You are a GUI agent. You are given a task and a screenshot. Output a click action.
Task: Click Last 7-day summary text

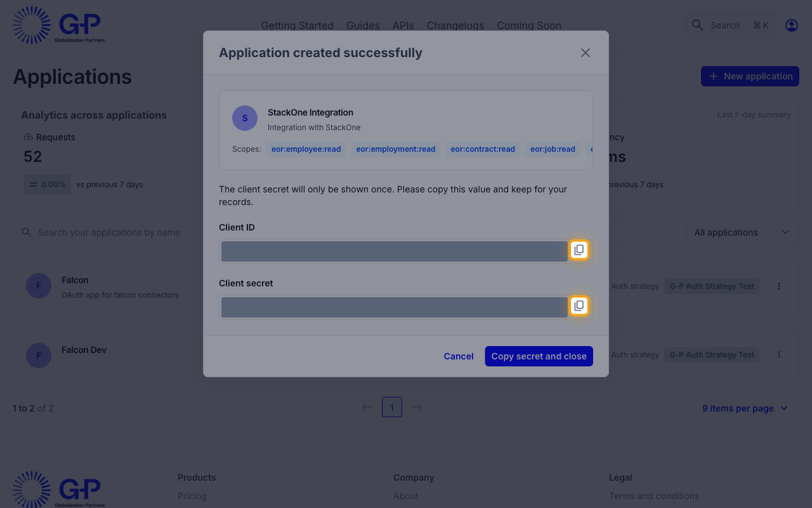(x=754, y=115)
